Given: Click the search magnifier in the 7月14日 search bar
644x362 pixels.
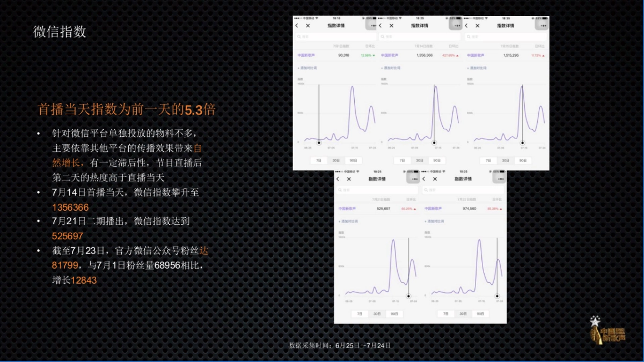Looking at the screenshot, I should 383,36.
